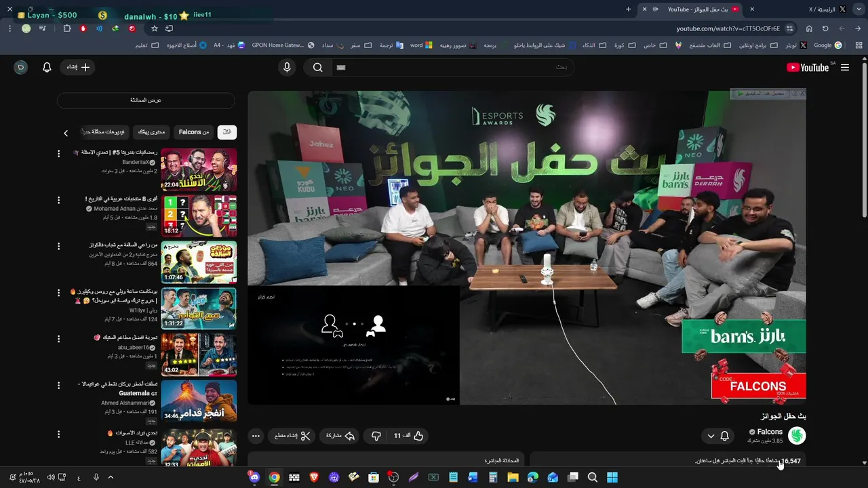Open options menu for Guatemala volcano video
This screenshot has width=868, height=488.
58,384
